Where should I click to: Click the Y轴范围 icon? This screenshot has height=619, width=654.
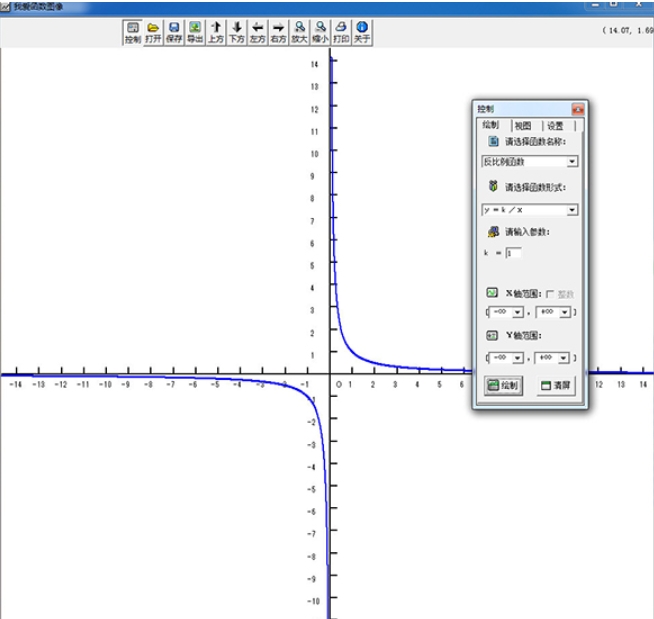[492, 335]
